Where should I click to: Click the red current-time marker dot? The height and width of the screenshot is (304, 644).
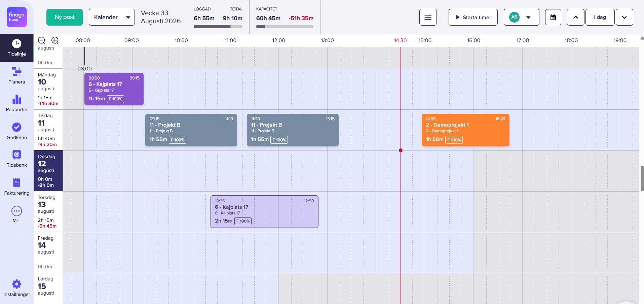coord(401,150)
